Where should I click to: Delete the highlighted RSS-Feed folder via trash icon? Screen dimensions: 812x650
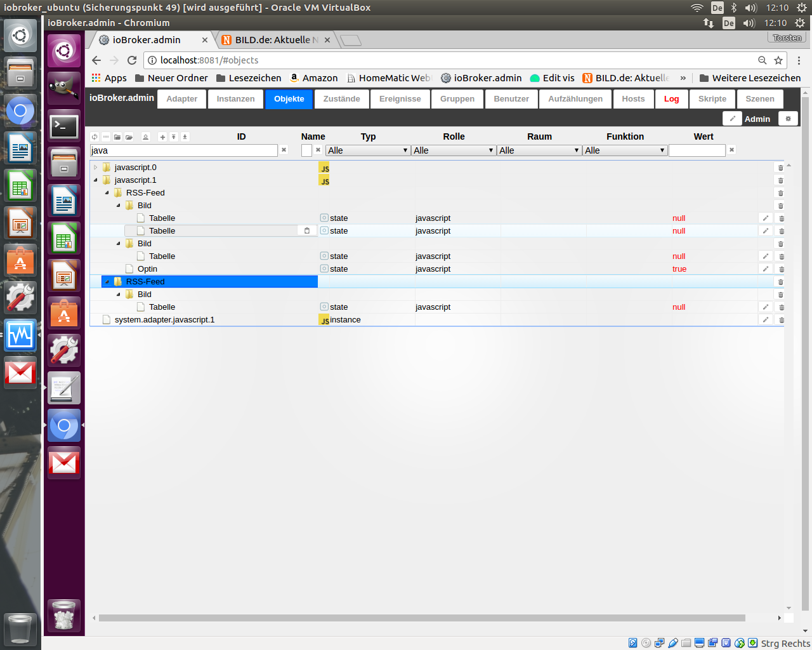(780, 282)
